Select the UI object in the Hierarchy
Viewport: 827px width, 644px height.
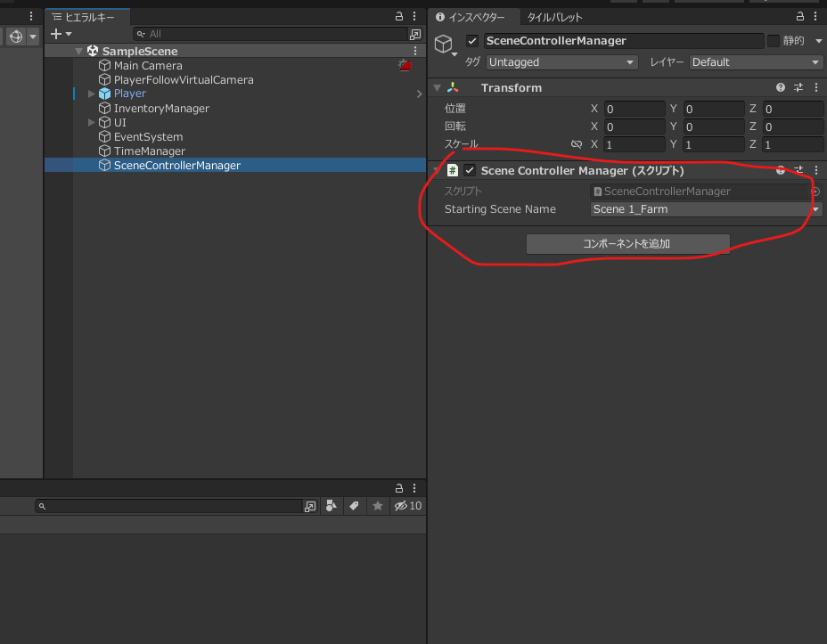[119, 122]
